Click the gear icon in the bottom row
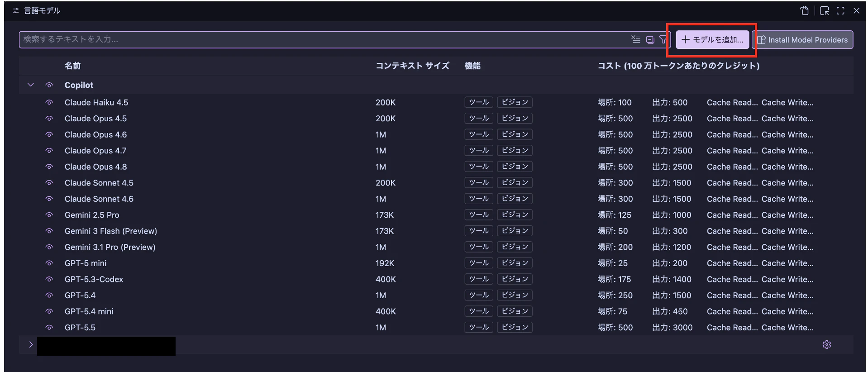868x372 pixels. click(827, 345)
